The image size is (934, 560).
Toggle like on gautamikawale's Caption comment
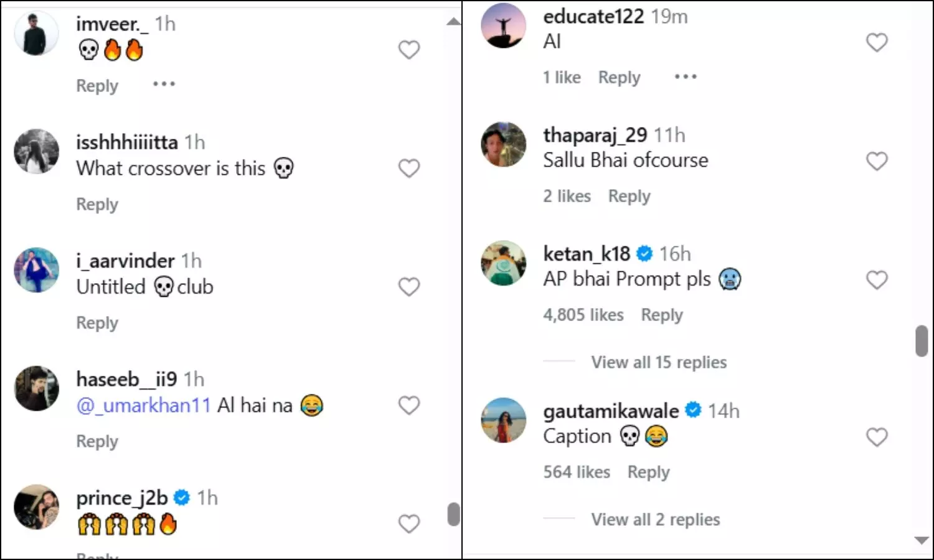876,437
